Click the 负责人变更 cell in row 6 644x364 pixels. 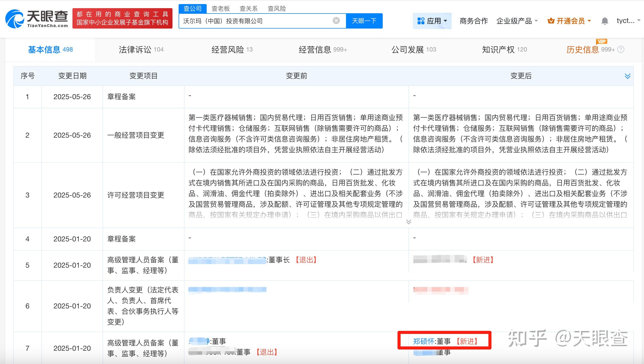click(x=143, y=306)
